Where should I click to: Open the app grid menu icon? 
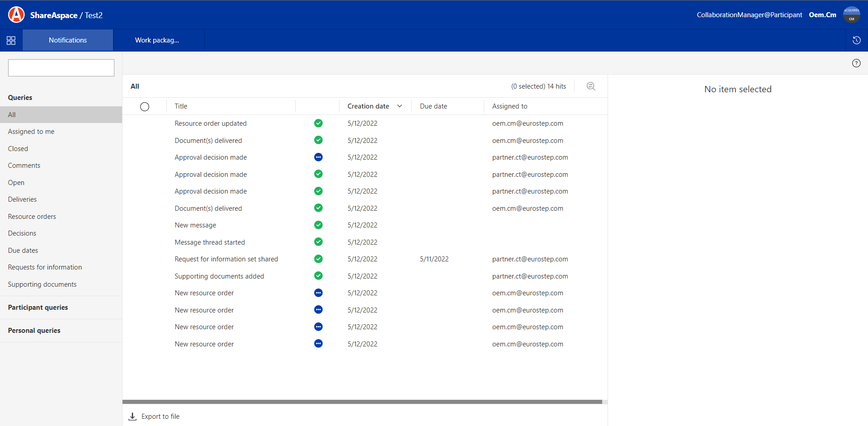pyautogui.click(x=11, y=40)
